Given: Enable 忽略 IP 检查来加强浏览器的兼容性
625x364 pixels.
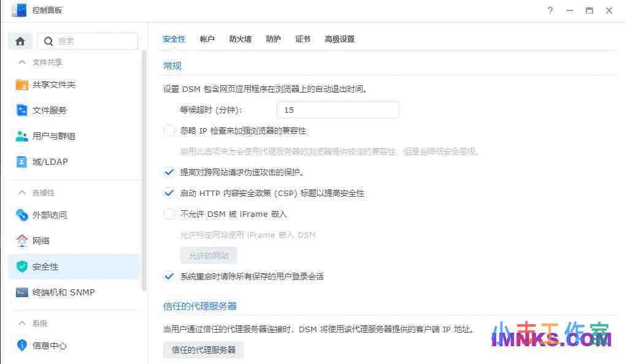Looking at the screenshot, I should click(x=169, y=131).
